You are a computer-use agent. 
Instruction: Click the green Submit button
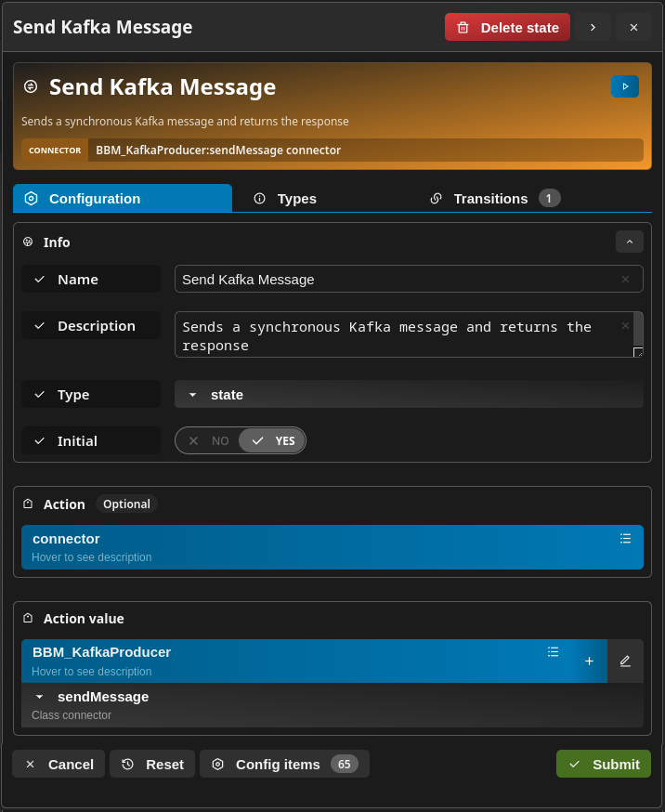pyautogui.click(x=604, y=764)
